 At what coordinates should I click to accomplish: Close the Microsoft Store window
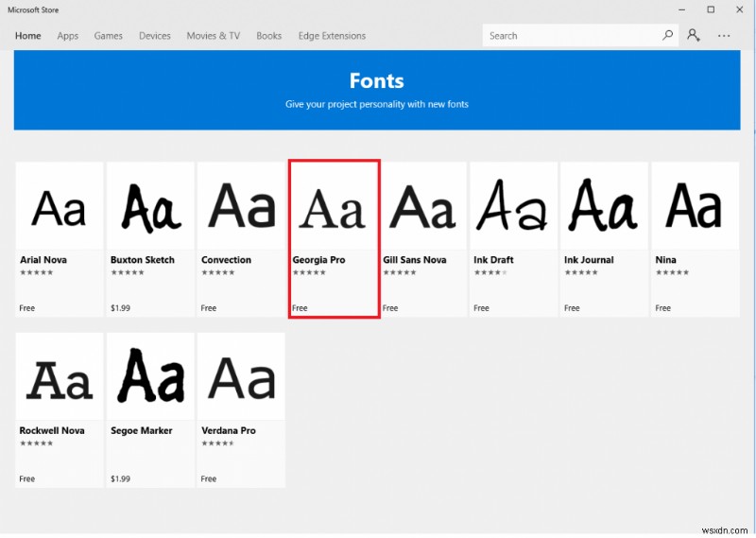pyautogui.click(x=740, y=9)
